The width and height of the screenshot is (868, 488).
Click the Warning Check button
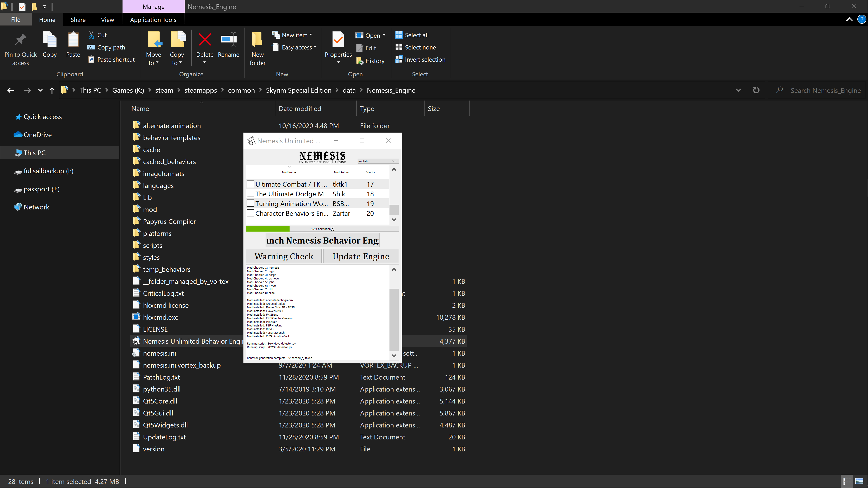pyautogui.click(x=284, y=256)
